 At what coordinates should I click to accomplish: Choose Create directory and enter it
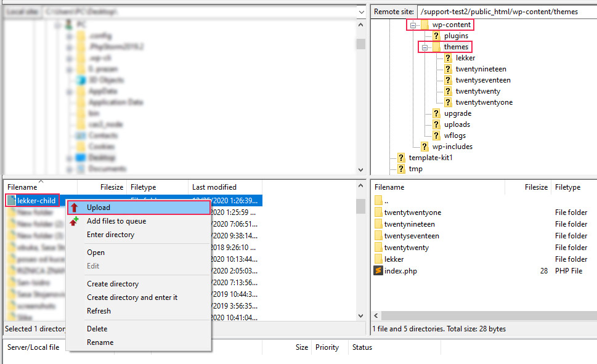(132, 297)
